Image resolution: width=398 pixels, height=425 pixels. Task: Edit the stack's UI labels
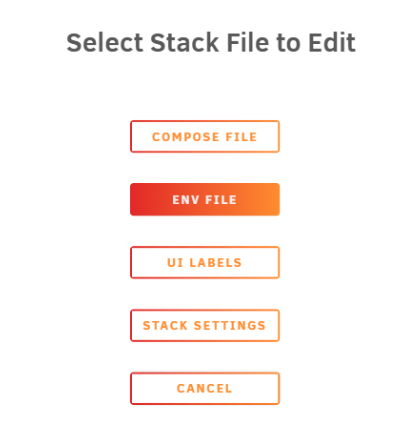(x=205, y=262)
